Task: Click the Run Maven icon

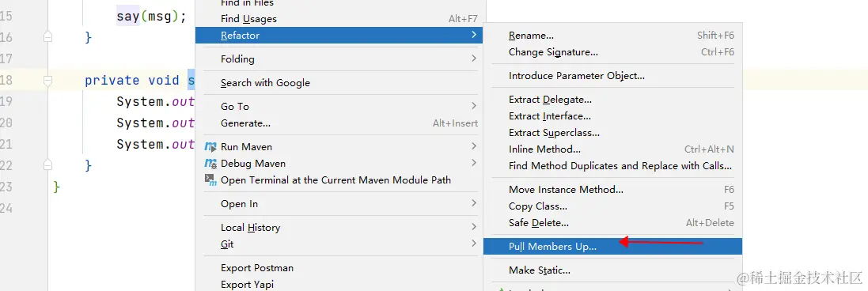Action: (x=210, y=147)
